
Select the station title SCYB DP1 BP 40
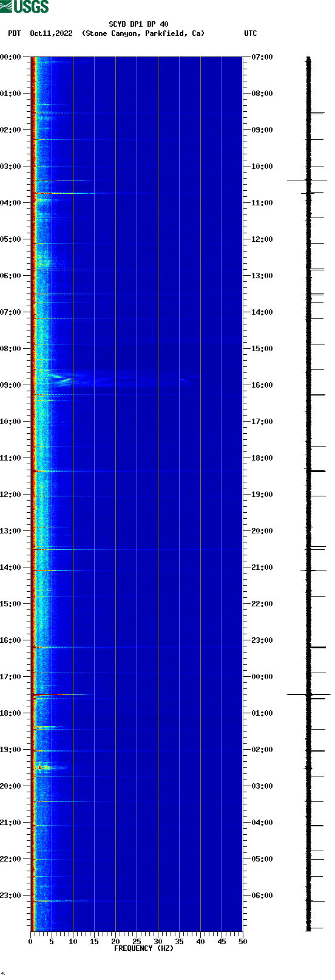pos(138,24)
